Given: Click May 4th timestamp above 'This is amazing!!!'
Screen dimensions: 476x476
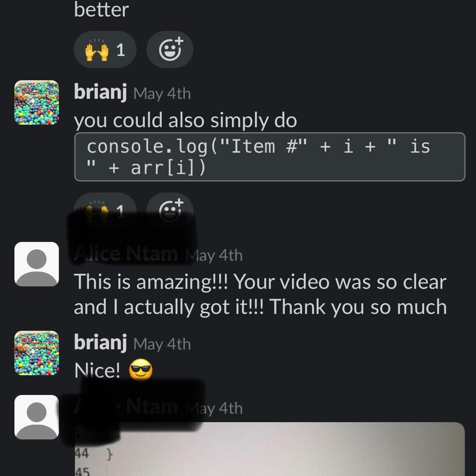Looking at the screenshot, I should (214, 255).
